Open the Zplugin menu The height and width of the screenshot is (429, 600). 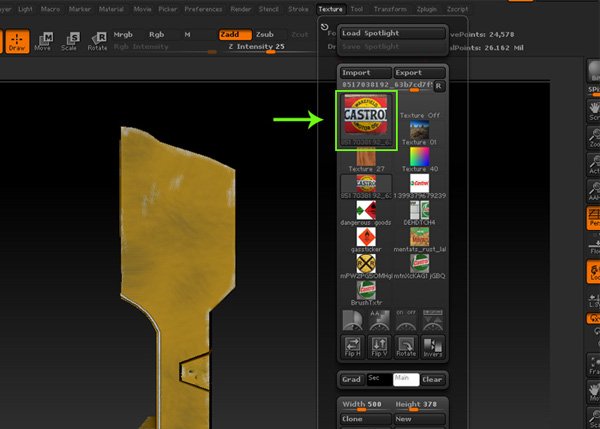click(x=426, y=9)
